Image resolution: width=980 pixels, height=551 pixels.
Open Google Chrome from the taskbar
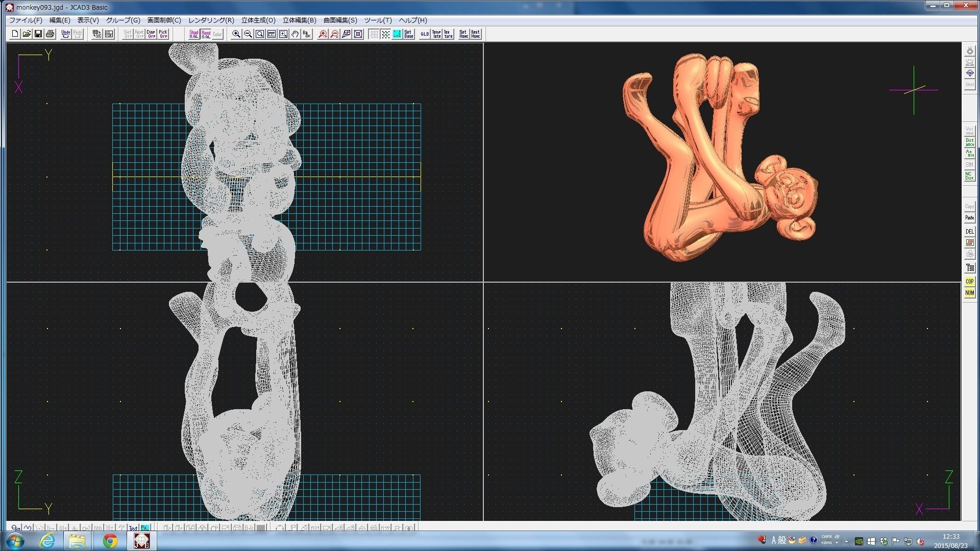[110, 541]
